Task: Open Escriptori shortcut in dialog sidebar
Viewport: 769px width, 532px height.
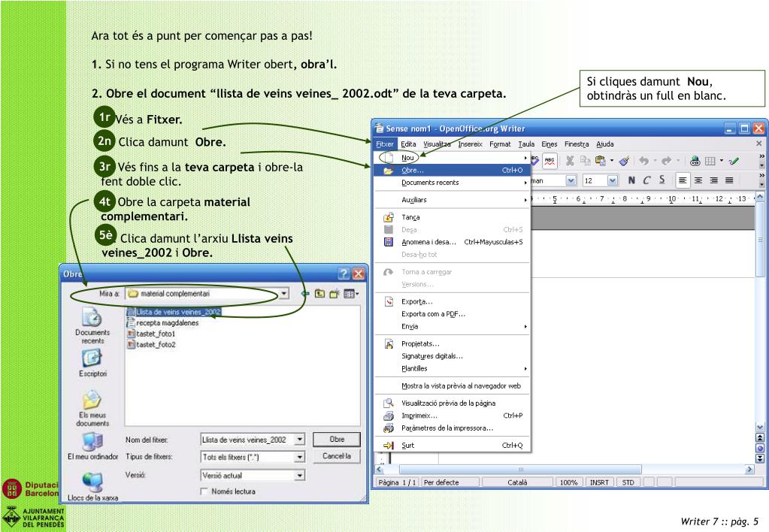Action: tap(92, 363)
